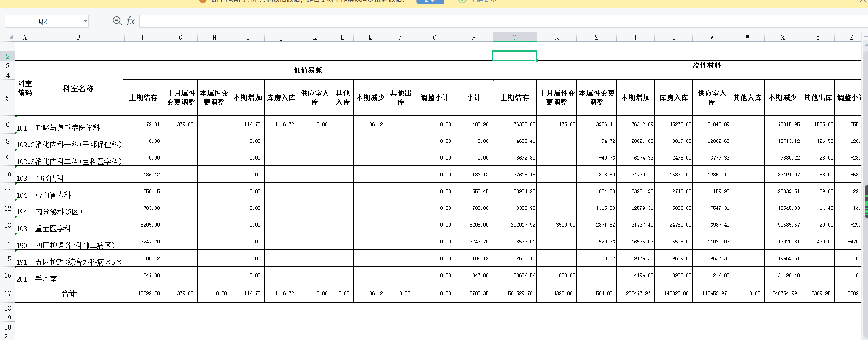Viewport: 868px width, 340px height.
Task: Click department code 101 cell
Action: coord(24,124)
